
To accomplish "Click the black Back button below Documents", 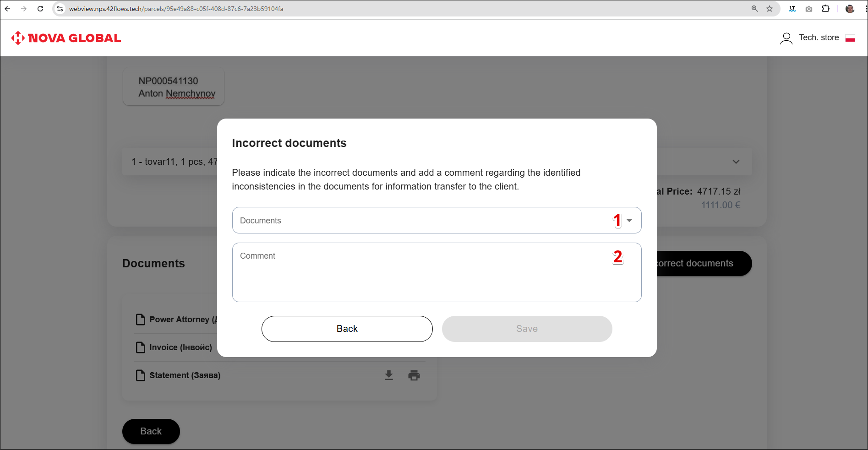I will [151, 431].
